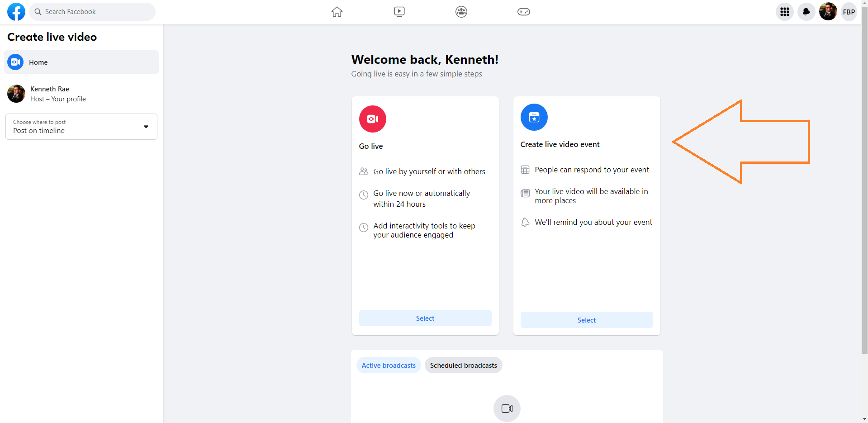Switch to Active broadcasts tab

click(388, 365)
